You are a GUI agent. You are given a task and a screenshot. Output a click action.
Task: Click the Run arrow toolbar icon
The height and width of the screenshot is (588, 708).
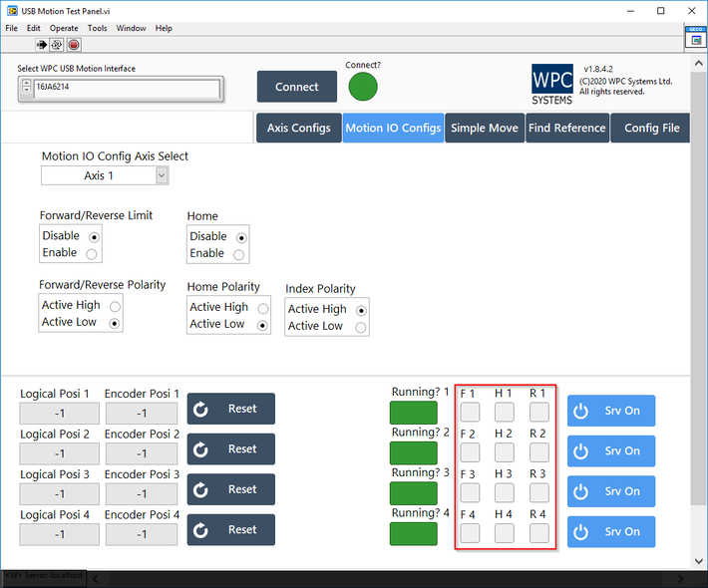point(42,45)
